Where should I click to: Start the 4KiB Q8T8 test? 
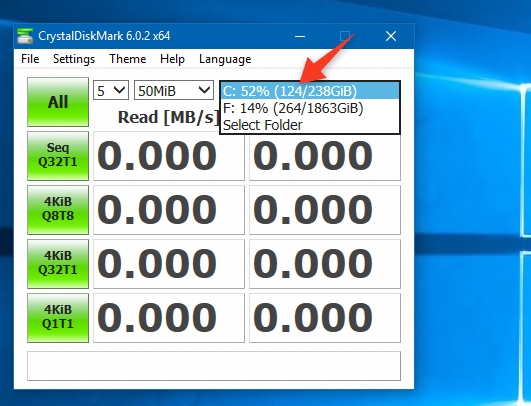point(58,210)
